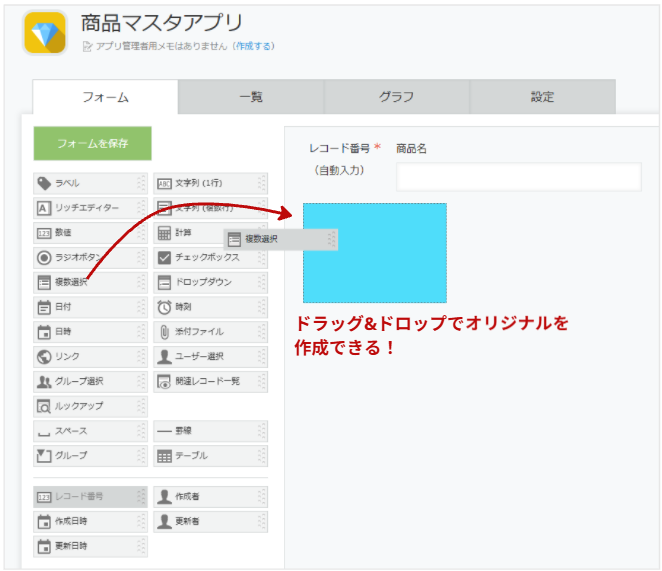The height and width of the screenshot is (571, 662).
Task: Click the ドロップダウン field item
Action: coord(205,283)
